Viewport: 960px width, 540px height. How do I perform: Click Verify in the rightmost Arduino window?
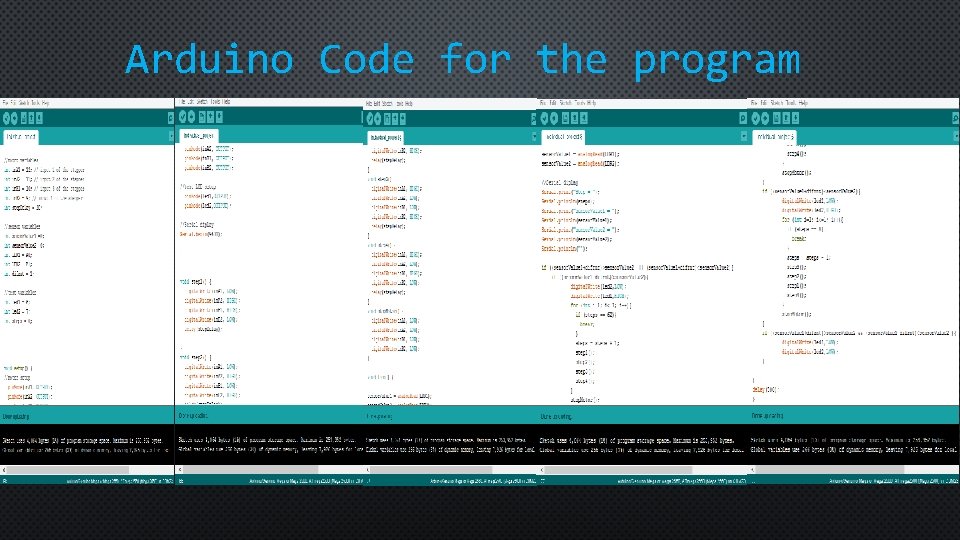coord(756,118)
